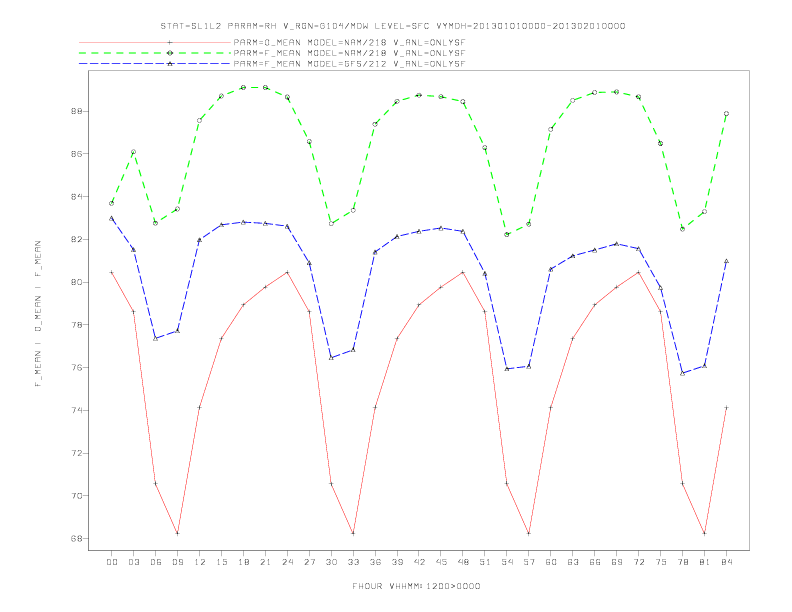The image size is (792, 612).
Task: Click x-axis forecast hour label 00
Action: (112, 562)
